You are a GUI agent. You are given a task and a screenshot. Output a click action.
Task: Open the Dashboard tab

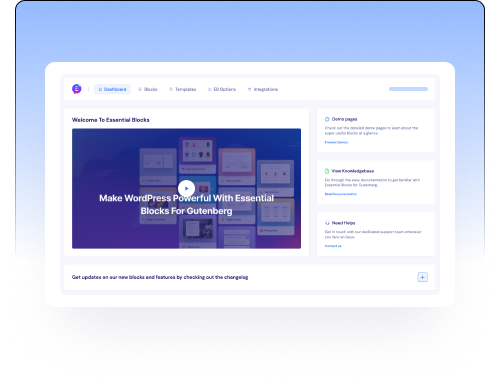[x=112, y=89]
